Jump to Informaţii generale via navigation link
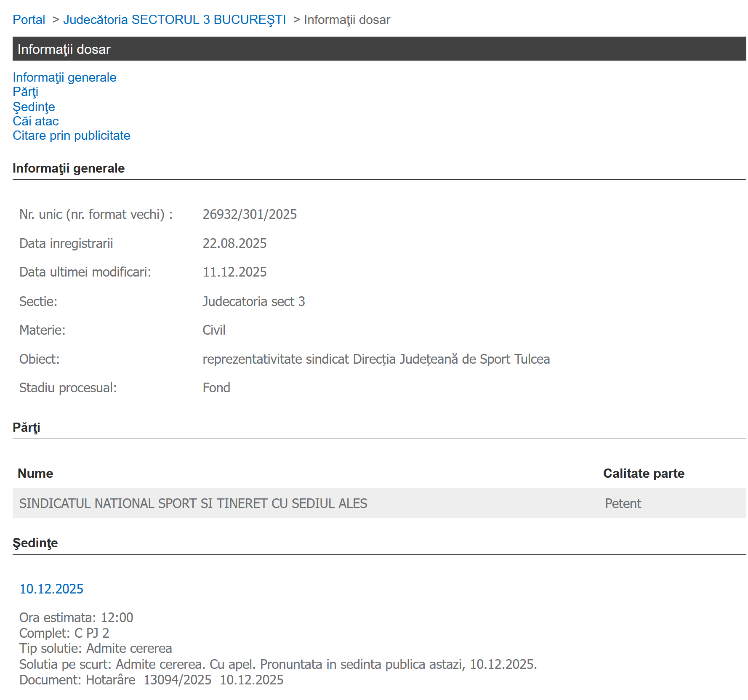This screenshot has width=748, height=700. (x=64, y=77)
